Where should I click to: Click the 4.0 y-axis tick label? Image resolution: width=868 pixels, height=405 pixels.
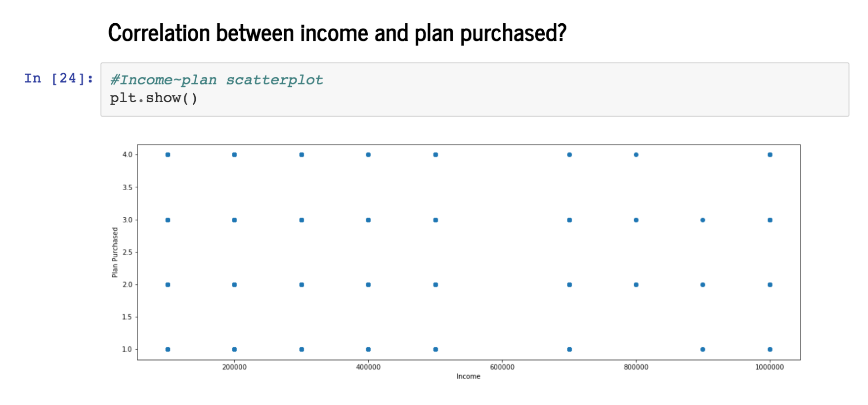tap(128, 155)
